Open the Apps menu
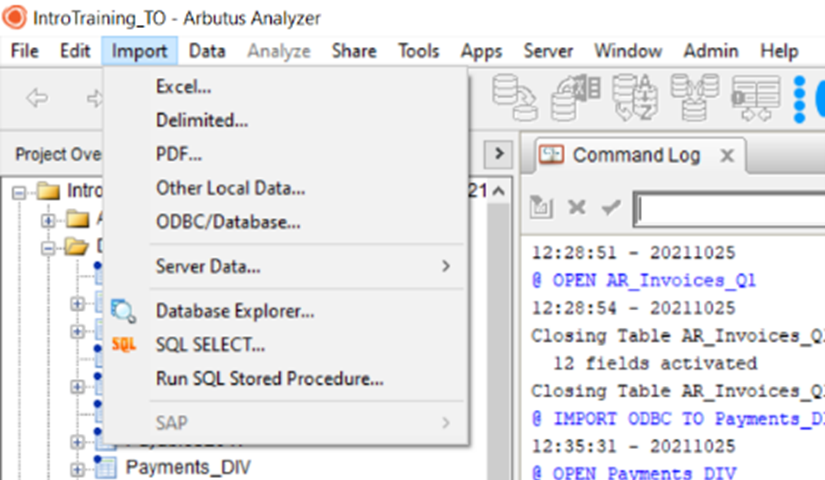 (x=481, y=51)
